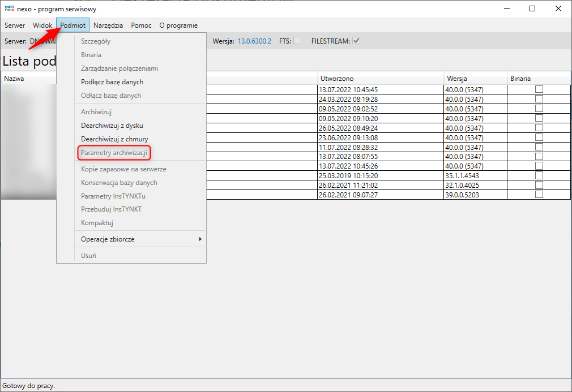Open the O programie menu
Viewport: 572px width, 392px height.
178,25
